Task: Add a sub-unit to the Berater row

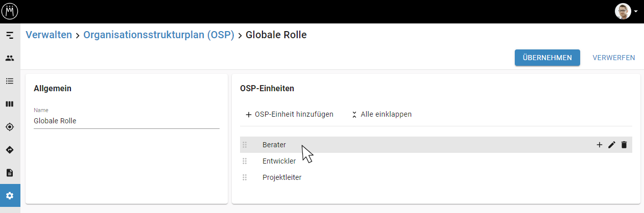Action: coord(600,145)
